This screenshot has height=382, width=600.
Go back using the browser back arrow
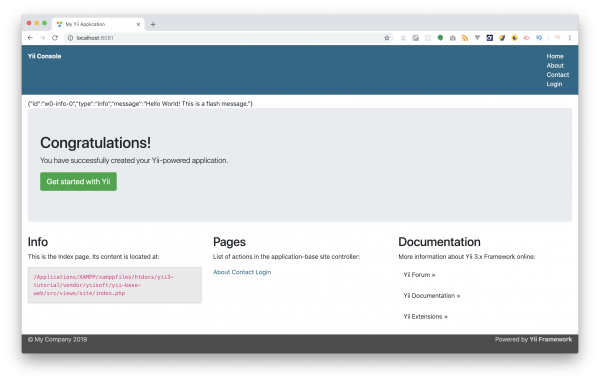coord(30,38)
